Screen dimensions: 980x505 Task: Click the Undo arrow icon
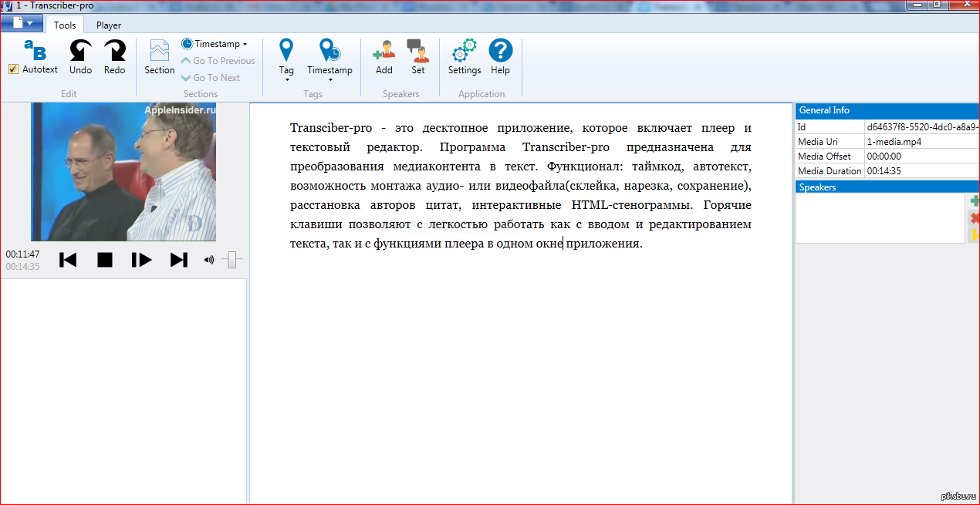(80, 52)
